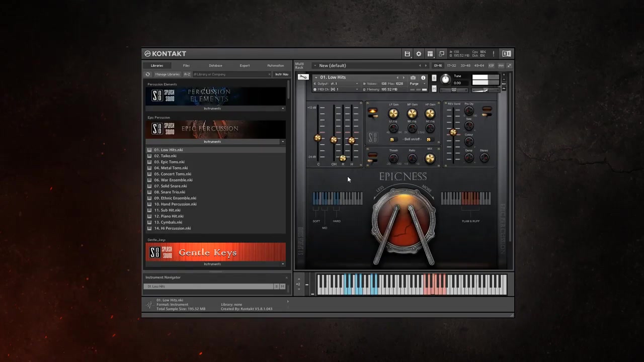644x362 pixels.
Task: Switch to the Database tab
Action: [215, 66]
